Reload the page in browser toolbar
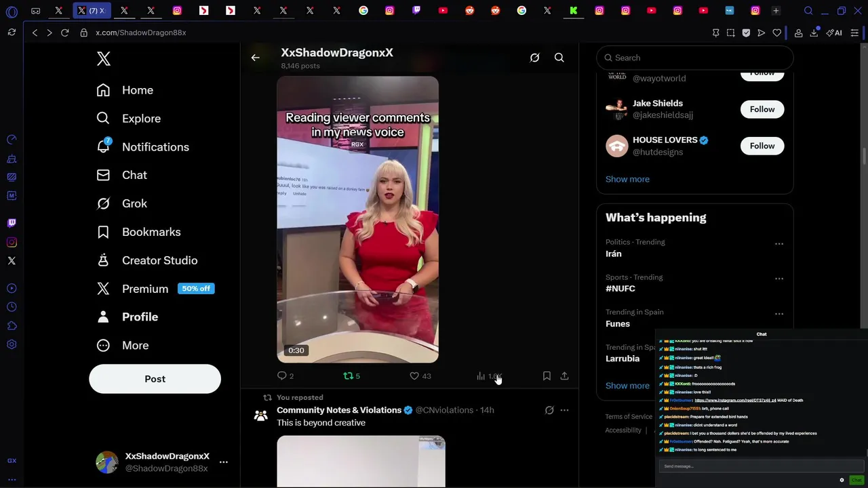Viewport: 868px width, 488px height. (x=64, y=33)
